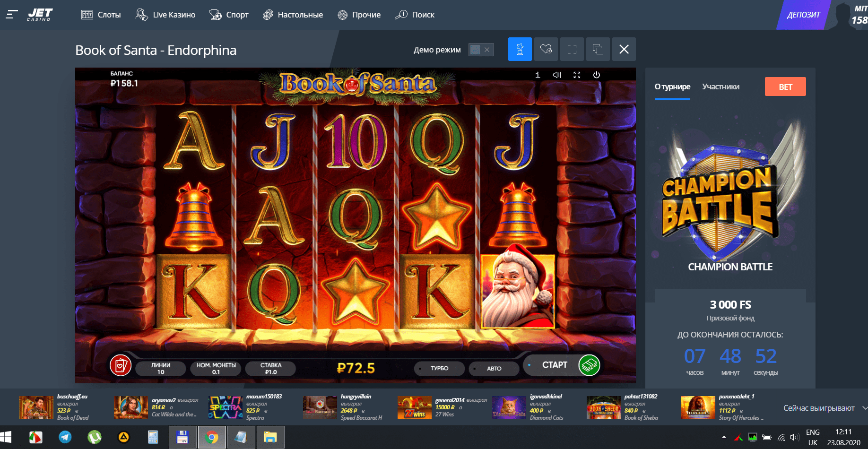Open the user profile avatar
The height and width of the screenshot is (449, 868).
click(x=842, y=15)
